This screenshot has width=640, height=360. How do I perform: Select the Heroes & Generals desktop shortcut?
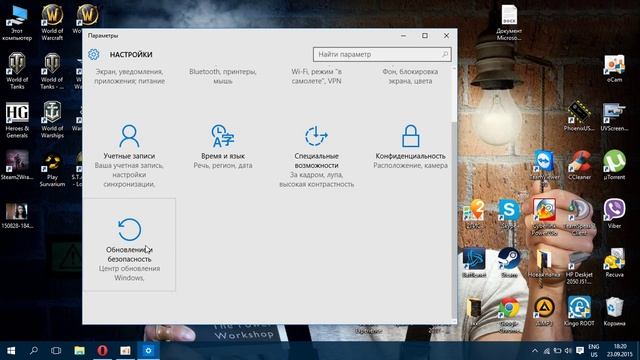[17, 120]
